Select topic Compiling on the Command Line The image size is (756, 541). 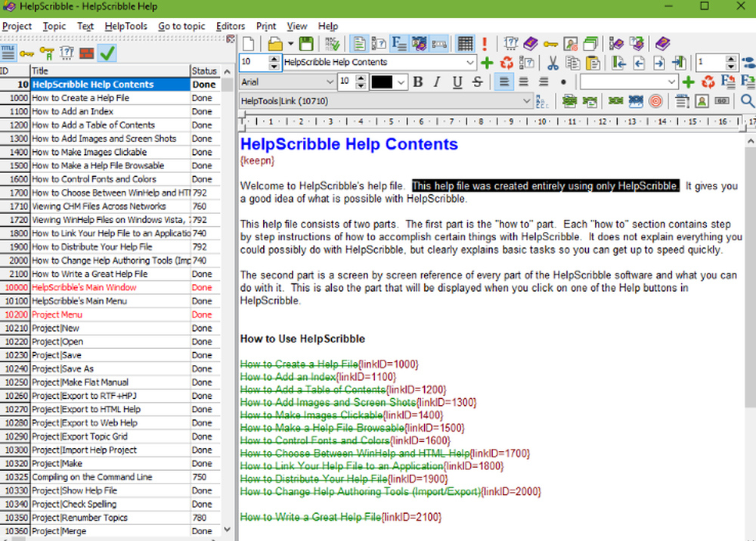[x=110, y=477]
